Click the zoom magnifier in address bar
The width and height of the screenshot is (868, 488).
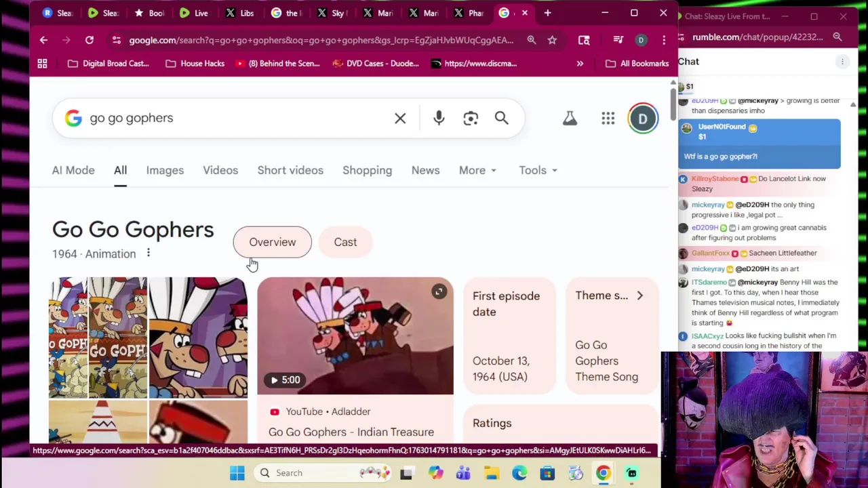tap(532, 40)
